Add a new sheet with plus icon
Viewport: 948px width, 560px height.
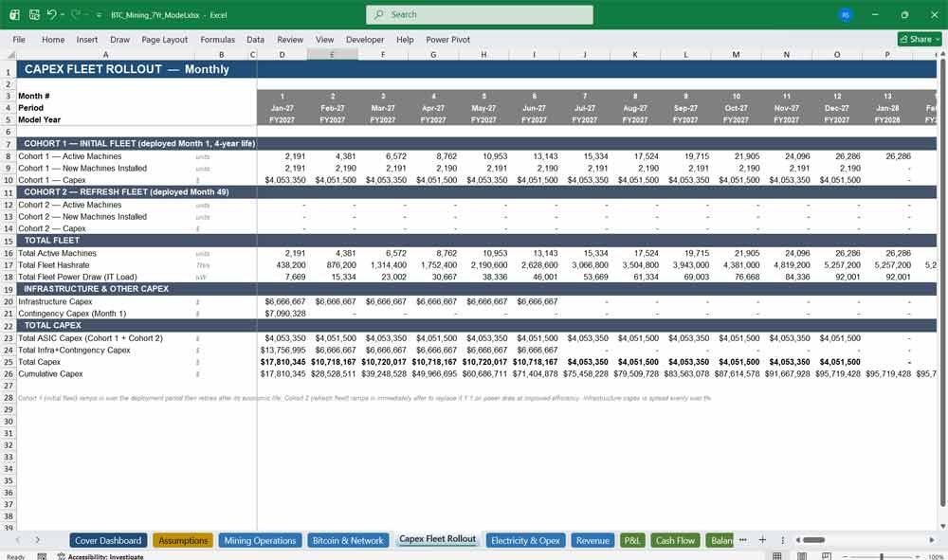[x=762, y=540]
